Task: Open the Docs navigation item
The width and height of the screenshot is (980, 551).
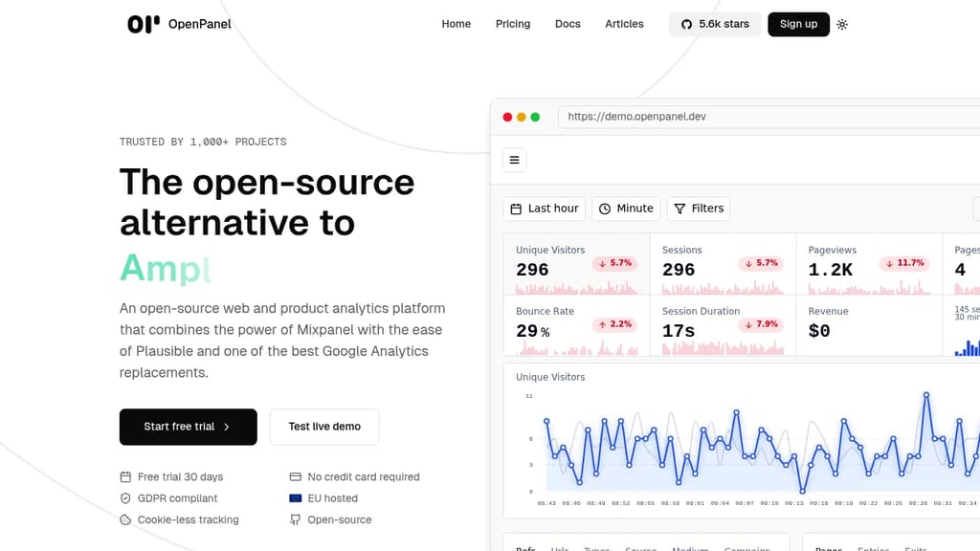Action: click(568, 24)
